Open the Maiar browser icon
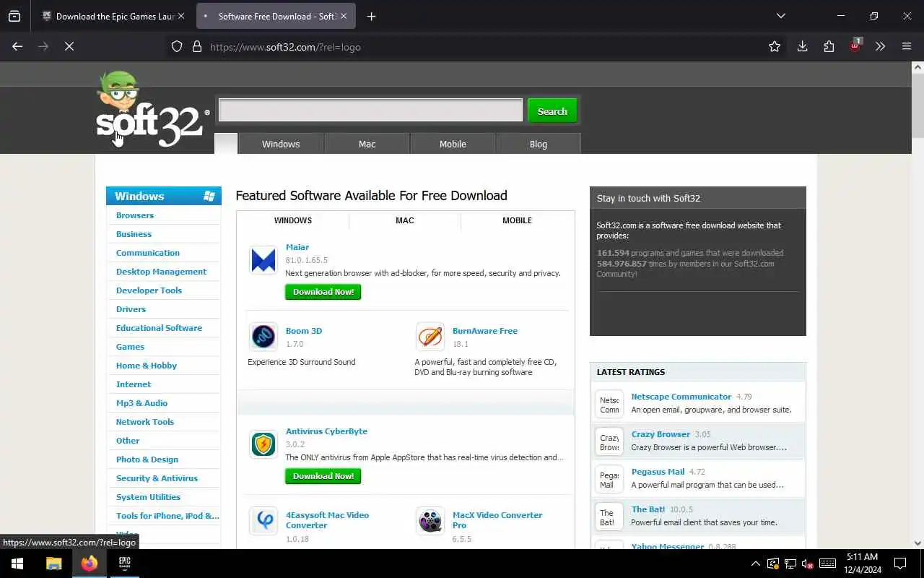This screenshot has height=578, width=924. coord(263,260)
